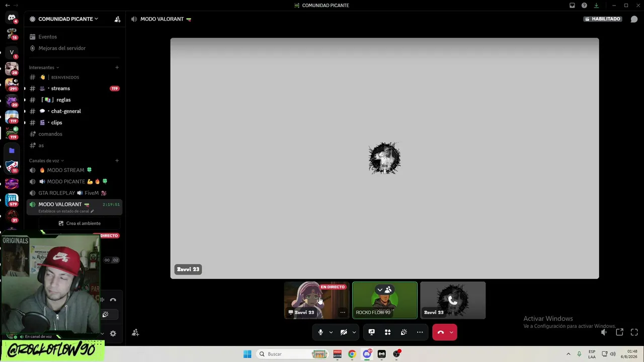Open the V server icon
644x362 pixels.
(x=12, y=52)
